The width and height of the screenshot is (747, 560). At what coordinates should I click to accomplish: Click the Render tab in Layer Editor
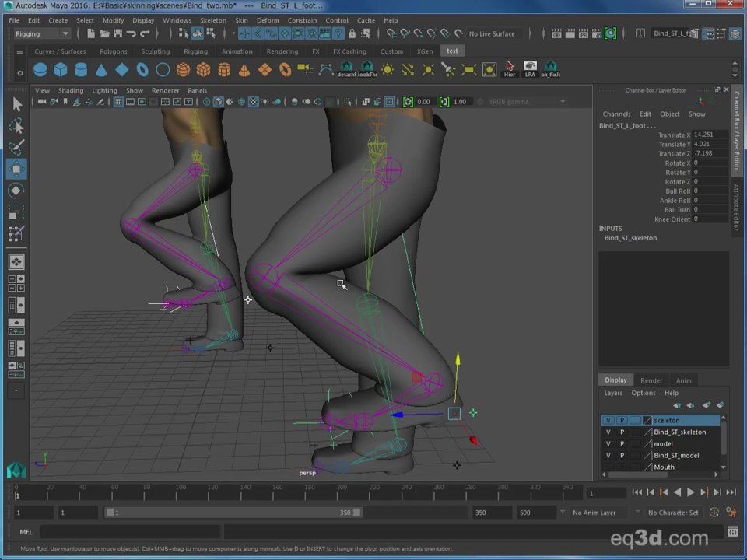pos(651,380)
